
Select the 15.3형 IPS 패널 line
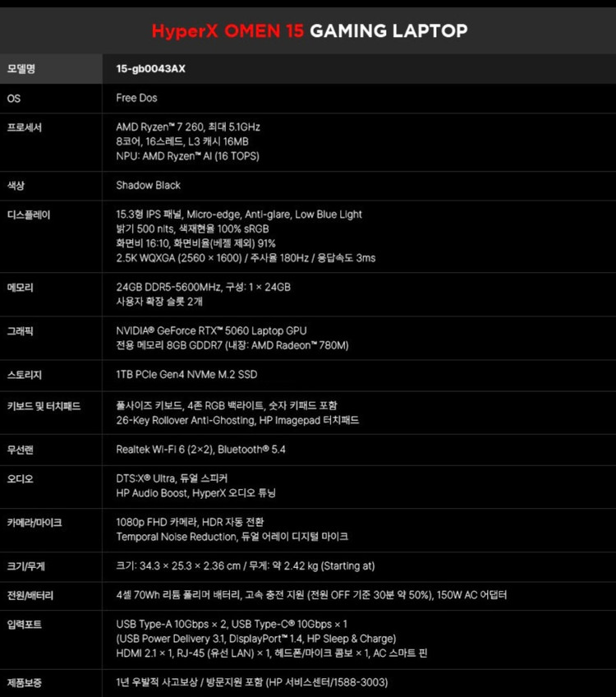click(239, 215)
